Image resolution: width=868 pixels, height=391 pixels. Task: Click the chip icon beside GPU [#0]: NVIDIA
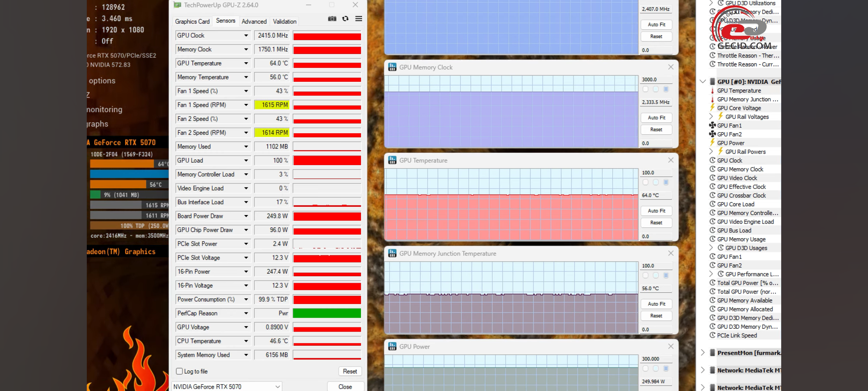click(x=712, y=81)
